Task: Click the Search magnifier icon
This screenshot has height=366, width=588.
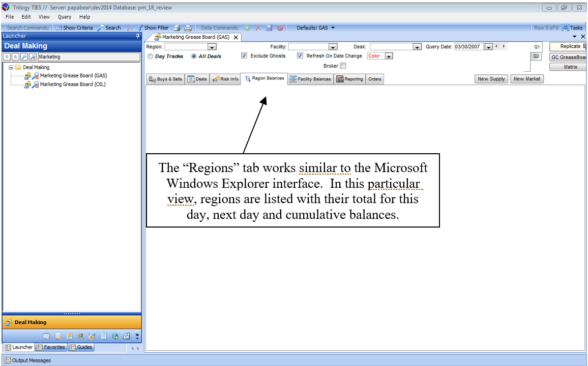Action: [101, 28]
